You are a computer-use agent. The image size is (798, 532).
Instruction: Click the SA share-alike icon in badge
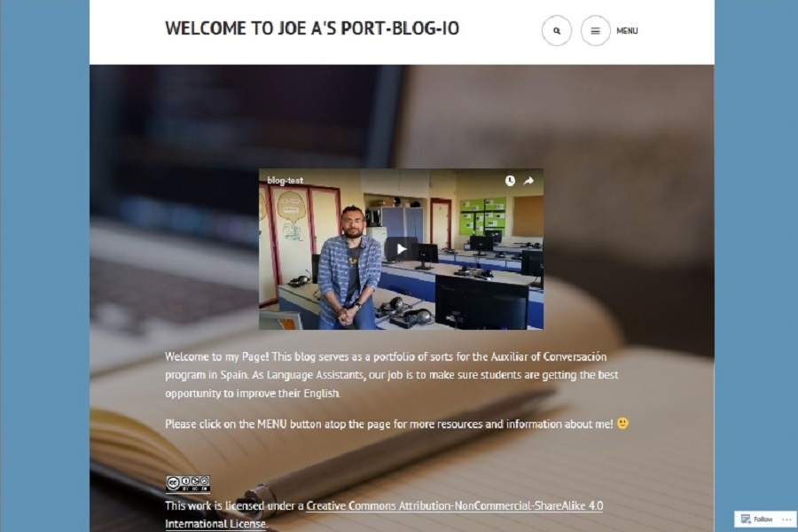pyautogui.click(x=204, y=481)
